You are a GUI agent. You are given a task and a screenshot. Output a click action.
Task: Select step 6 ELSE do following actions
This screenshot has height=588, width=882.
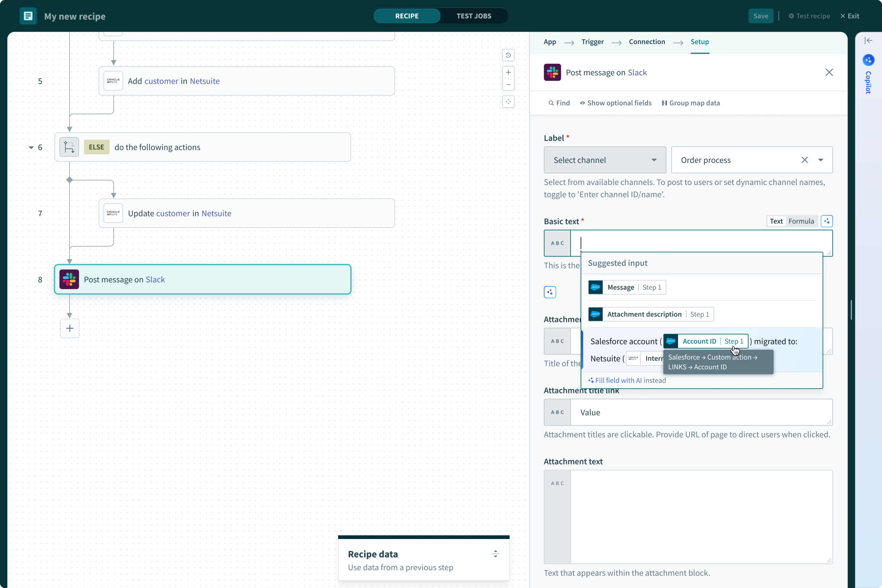click(x=203, y=147)
